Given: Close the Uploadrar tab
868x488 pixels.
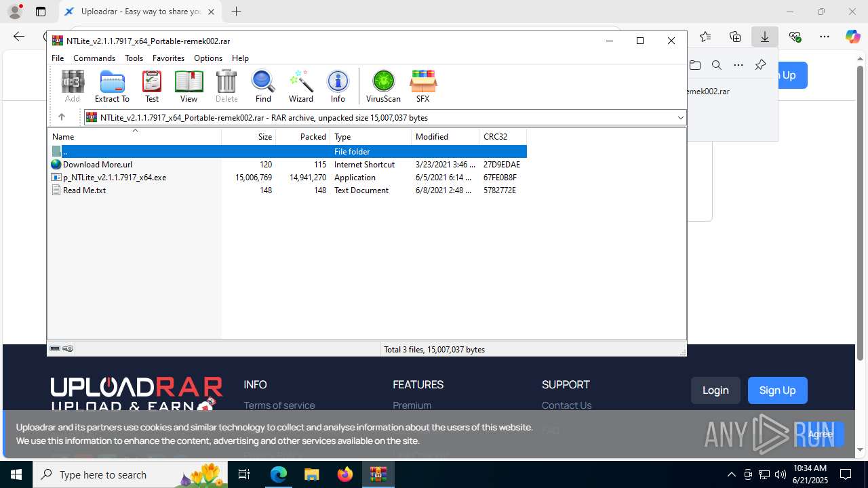Looking at the screenshot, I should [x=212, y=12].
